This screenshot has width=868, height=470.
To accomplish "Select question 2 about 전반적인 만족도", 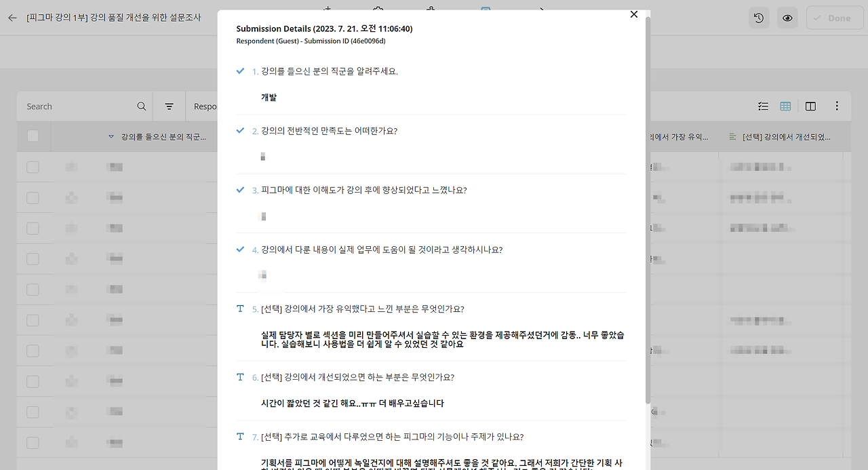I will (329, 131).
